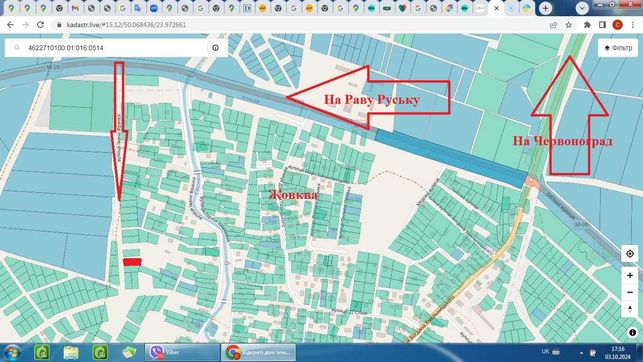Select the red highlighted land parcel
This screenshot has width=643, height=362.
(132, 262)
